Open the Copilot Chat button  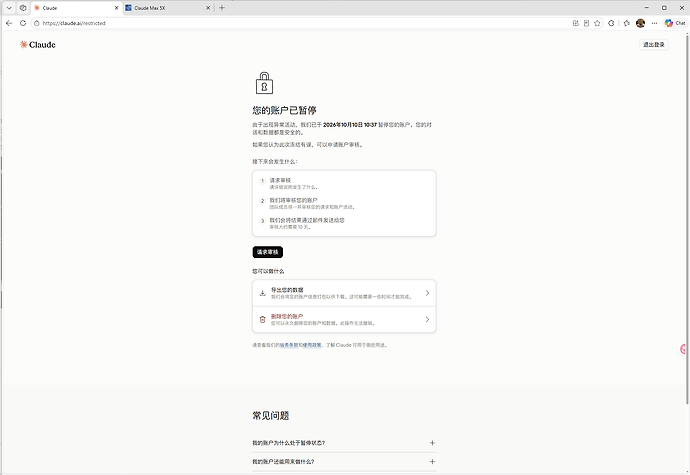tap(675, 23)
